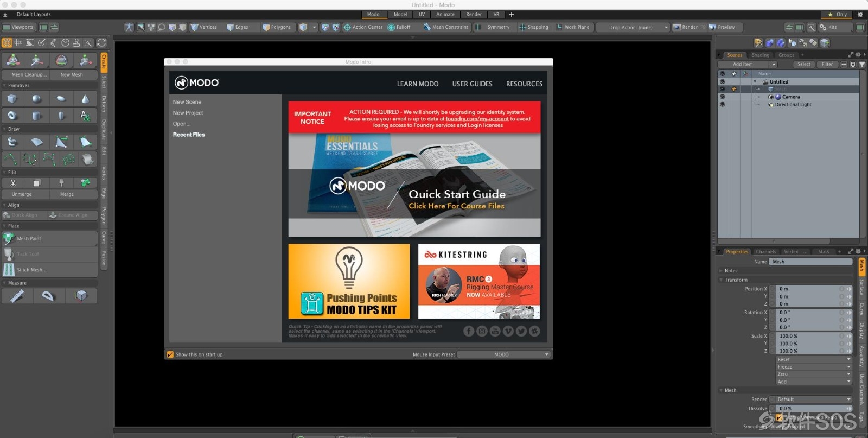Toggle visibility eye for Mesh item
868x438 pixels.
click(x=722, y=89)
